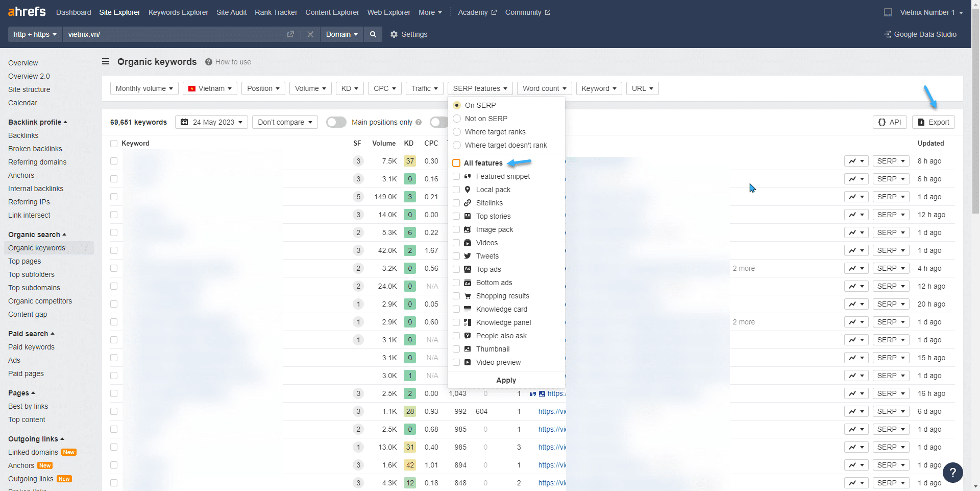Select Where target doesn't rank radio option
The image size is (980, 491).
[457, 145]
